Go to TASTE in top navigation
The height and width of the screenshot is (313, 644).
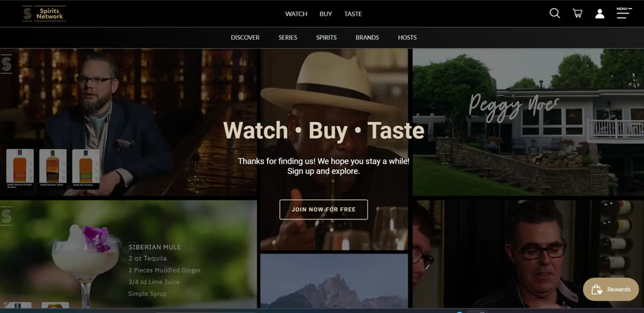point(353,14)
